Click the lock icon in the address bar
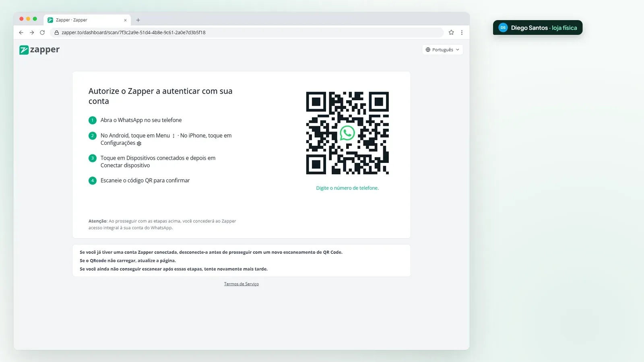The image size is (644, 362). pyautogui.click(x=57, y=33)
